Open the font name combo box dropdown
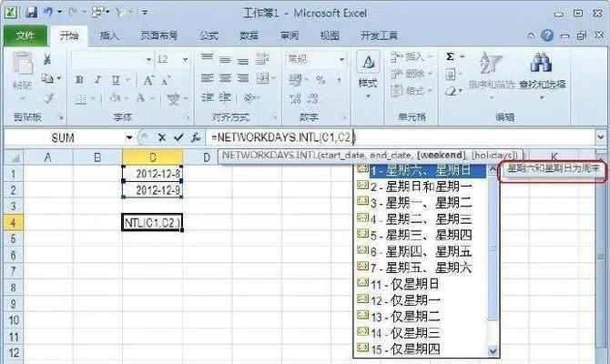 point(148,59)
